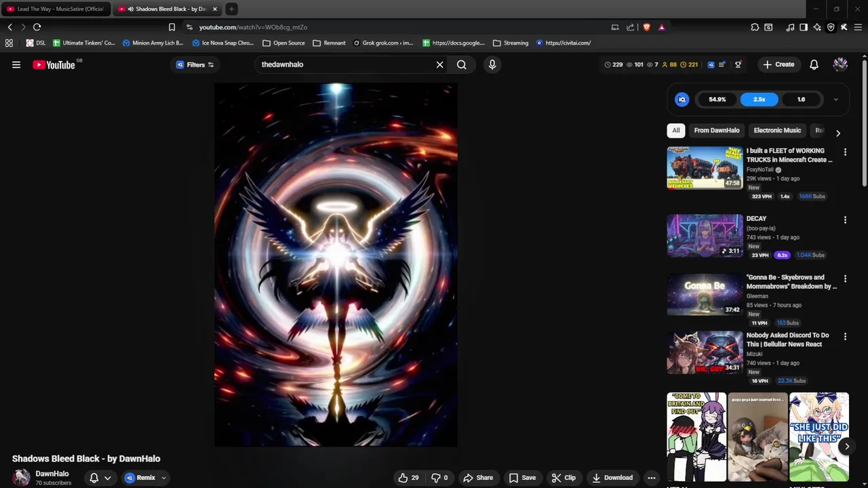Select the All filter chip
The image size is (868, 488).
pyautogui.click(x=676, y=130)
